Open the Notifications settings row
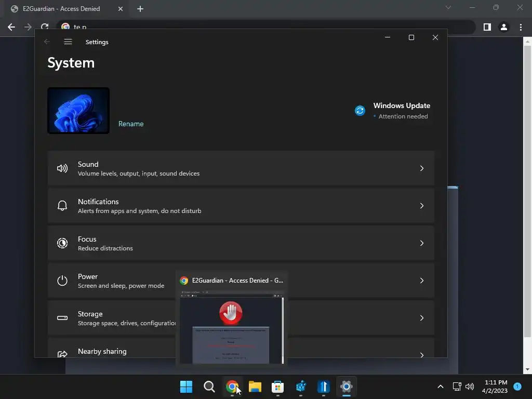 [241, 206]
